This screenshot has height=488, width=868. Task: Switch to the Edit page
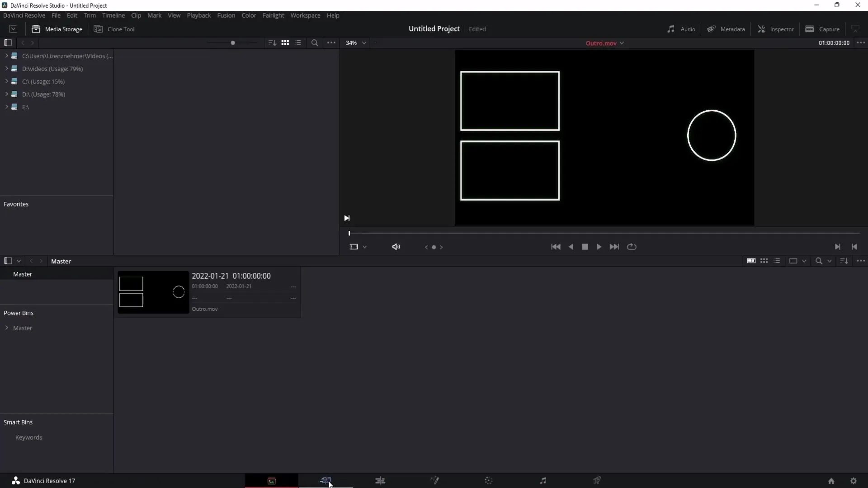380,481
